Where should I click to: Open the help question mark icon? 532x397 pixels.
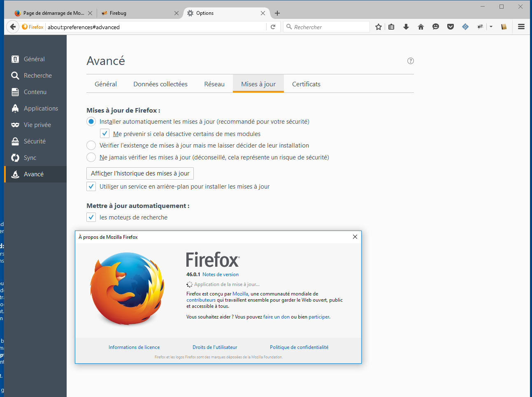coord(411,61)
